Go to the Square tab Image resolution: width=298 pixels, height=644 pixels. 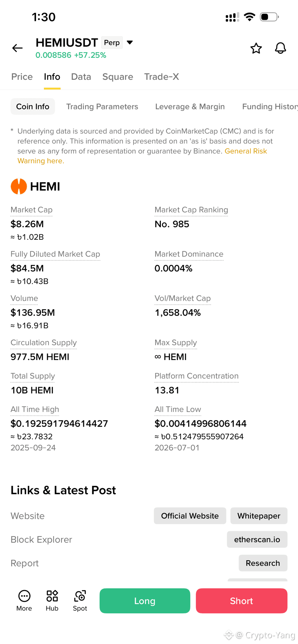point(118,77)
